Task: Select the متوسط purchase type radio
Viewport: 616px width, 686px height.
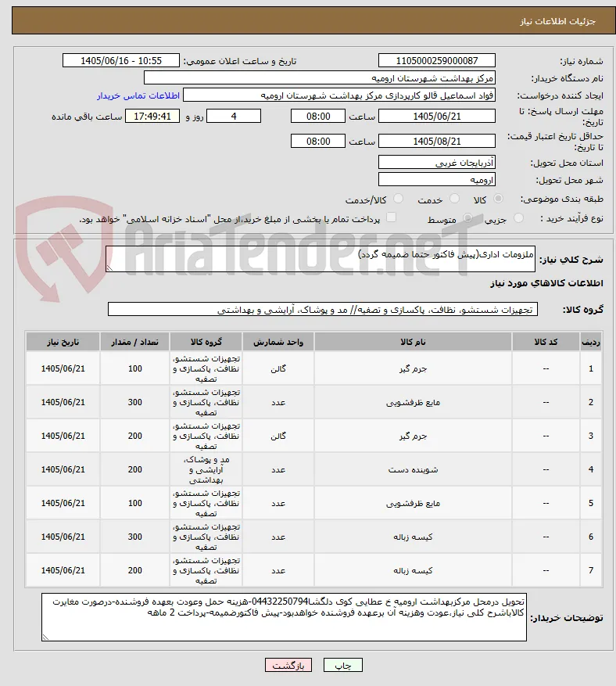Action: (x=467, y=218)
